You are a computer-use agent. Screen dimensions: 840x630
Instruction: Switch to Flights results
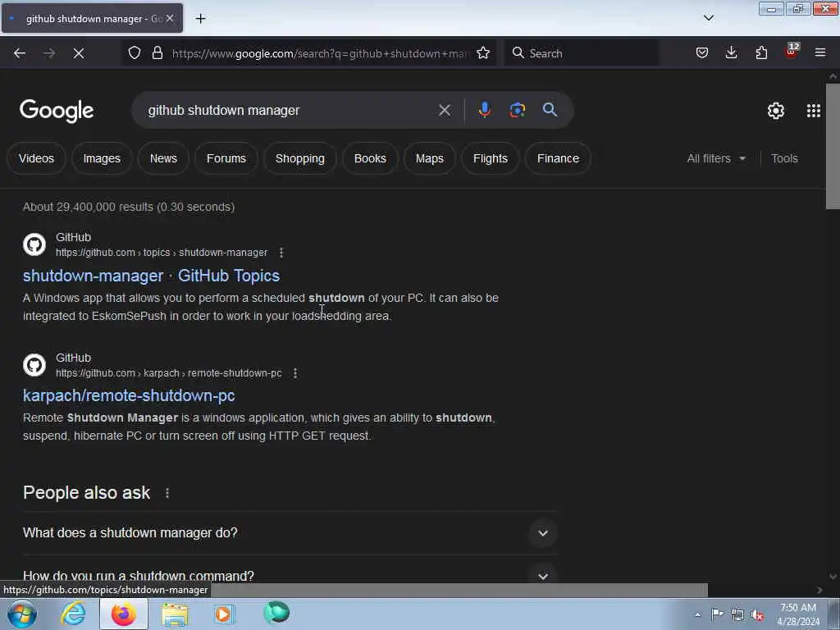pos(491,158)
